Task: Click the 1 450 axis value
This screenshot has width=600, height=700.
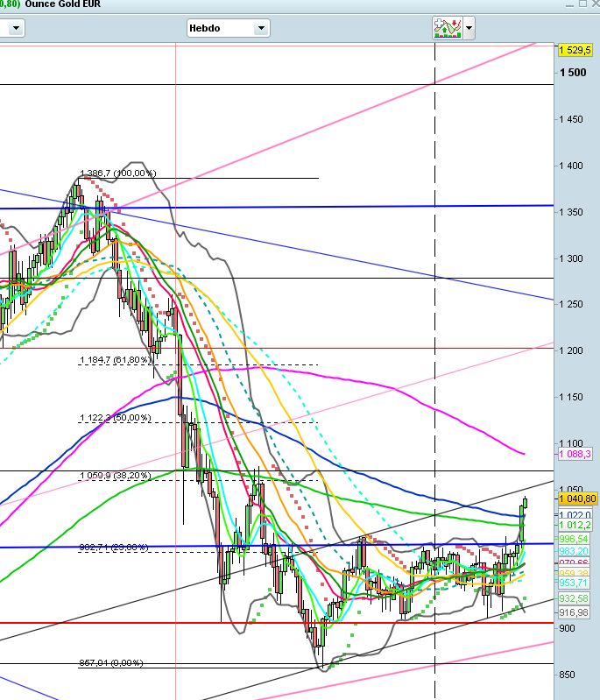Action: click(571, 119)
